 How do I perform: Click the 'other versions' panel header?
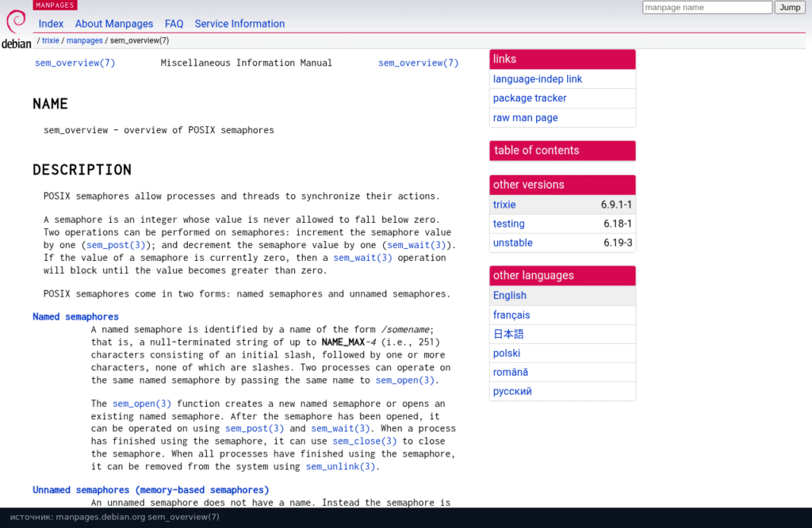[x=562, y=185]
